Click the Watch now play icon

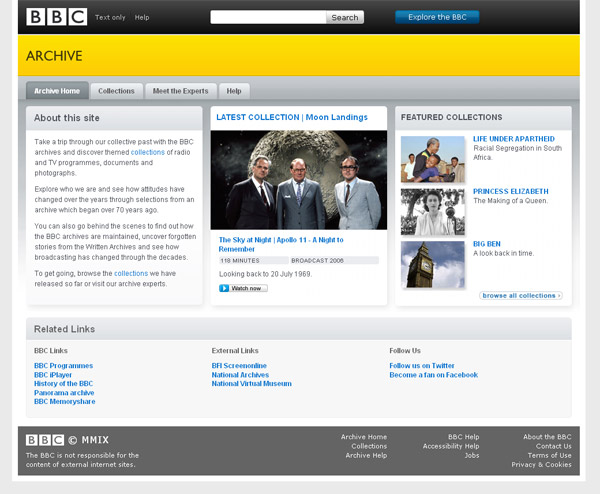click(224, 288)
